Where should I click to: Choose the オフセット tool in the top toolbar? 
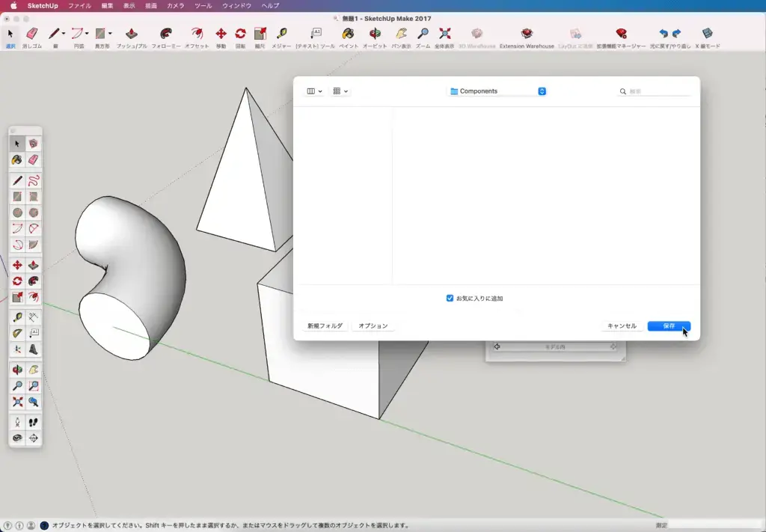(x=197, y=37)
